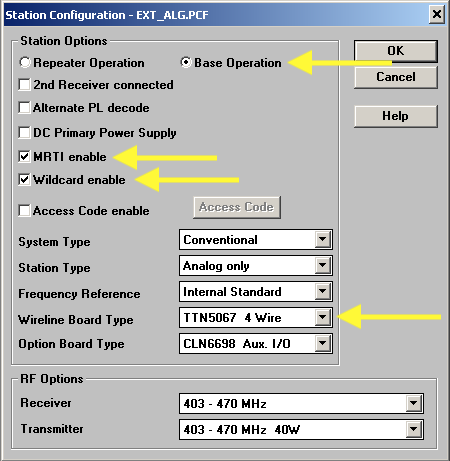Confirm settings with the OK button

coord(396,51)
